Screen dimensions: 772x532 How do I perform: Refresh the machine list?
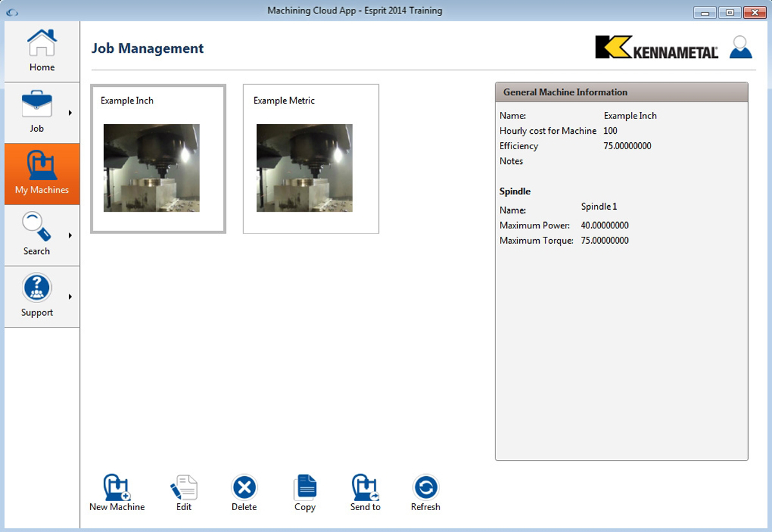[425, 488]
